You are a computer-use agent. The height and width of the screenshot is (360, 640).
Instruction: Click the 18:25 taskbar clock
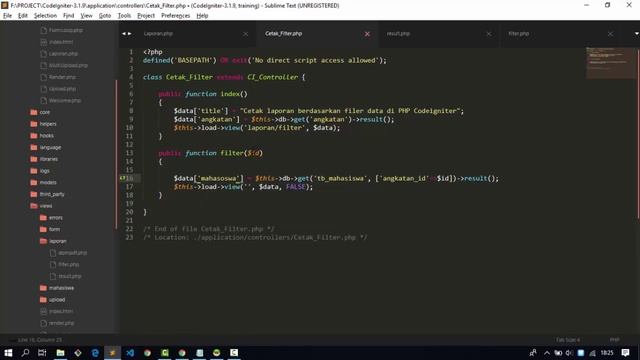pos(607,353)
